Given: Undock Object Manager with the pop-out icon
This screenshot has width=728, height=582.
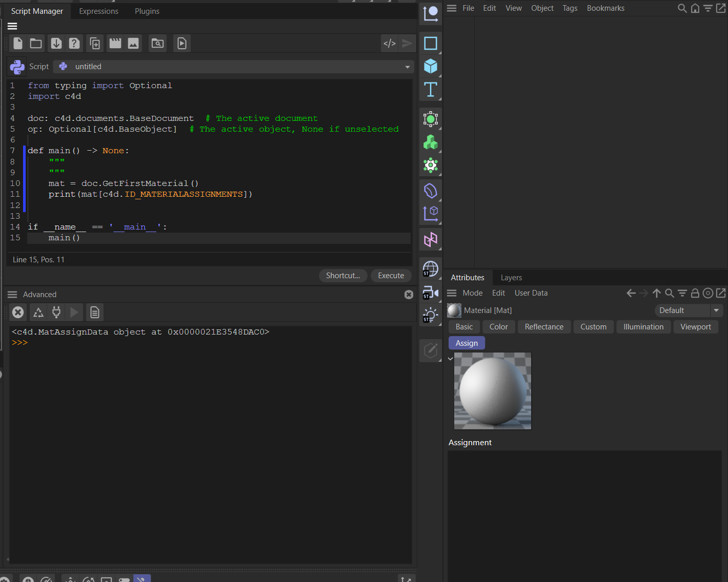Looking at the screenshot, I should pyautogui.click(x=721, y=8).
